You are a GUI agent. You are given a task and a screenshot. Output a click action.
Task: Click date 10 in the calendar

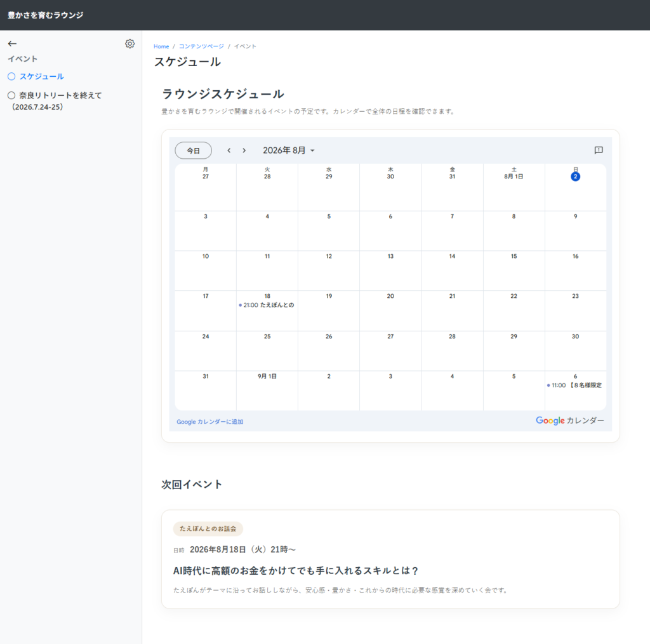pyautogui.click(x=206, y=257)
